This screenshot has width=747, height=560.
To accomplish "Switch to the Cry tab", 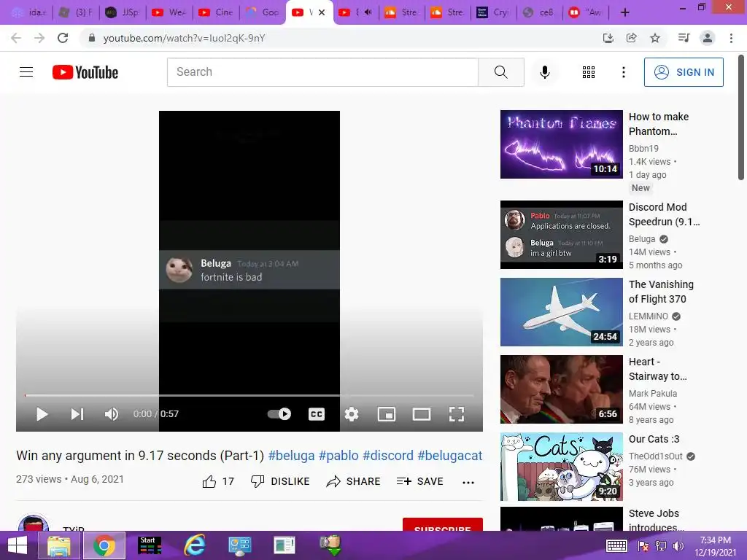I will click(x=494, y=12).
